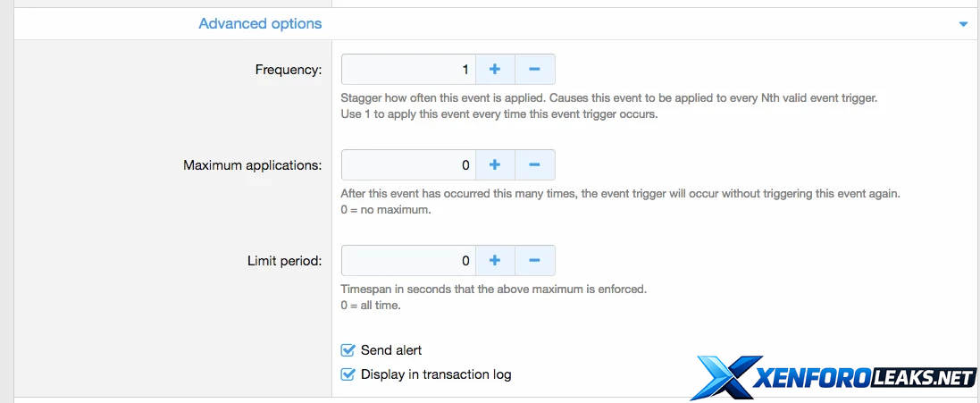
Task: Decrease the Frequency value with minus button
Action: (534, 69)
